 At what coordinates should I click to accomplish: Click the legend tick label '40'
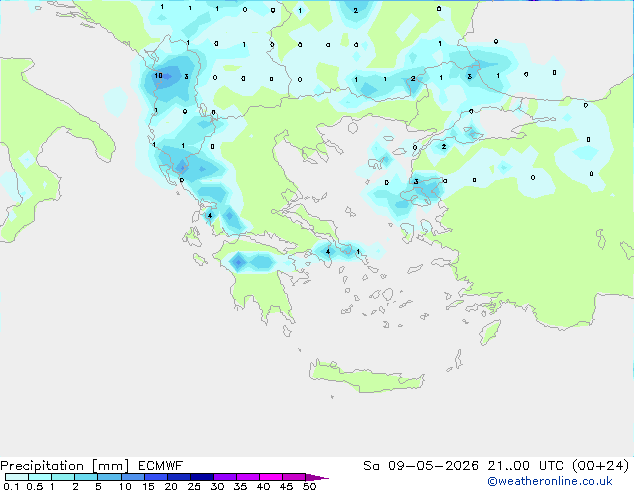click(263, 486)
